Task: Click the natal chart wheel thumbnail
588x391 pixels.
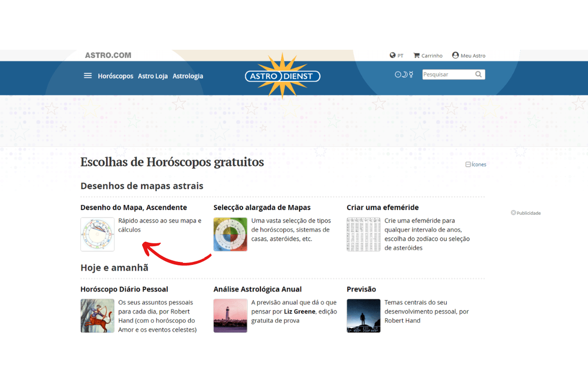Action: (97, 234)
